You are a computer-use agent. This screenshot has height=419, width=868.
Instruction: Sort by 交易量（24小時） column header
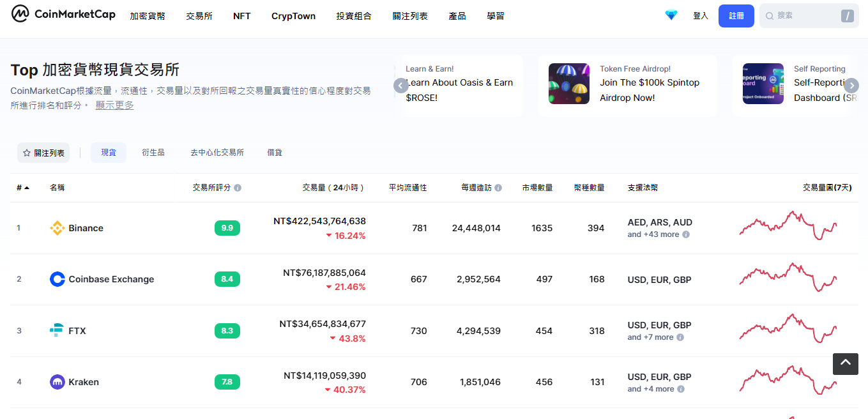pos(334,188)
